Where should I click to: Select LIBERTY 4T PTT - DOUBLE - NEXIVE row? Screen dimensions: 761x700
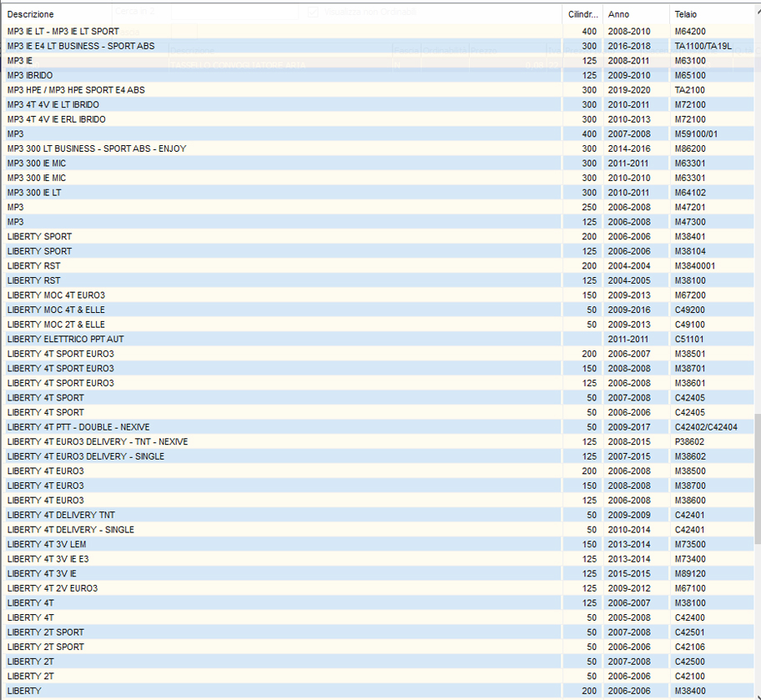[x=378, y=427]
